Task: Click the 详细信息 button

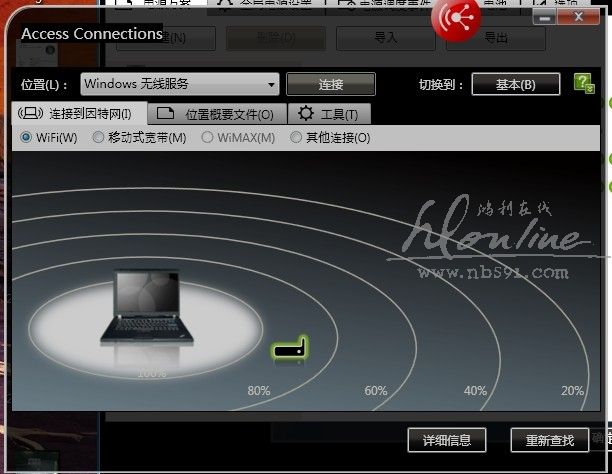Action: click(446, 439)
